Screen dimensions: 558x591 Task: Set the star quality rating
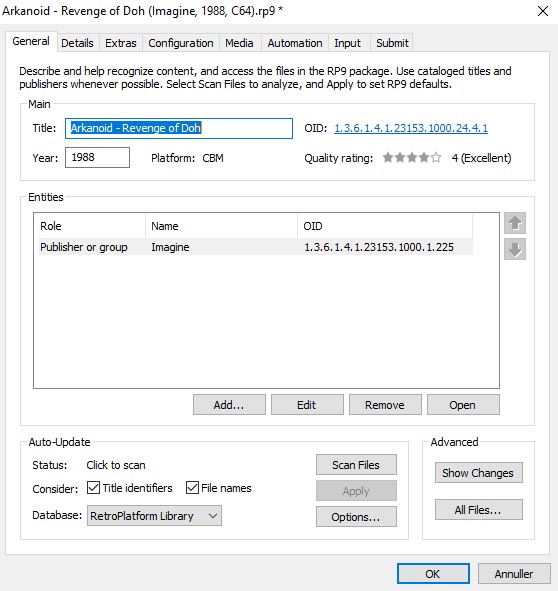pyautogui.click(x=412, y=158)
